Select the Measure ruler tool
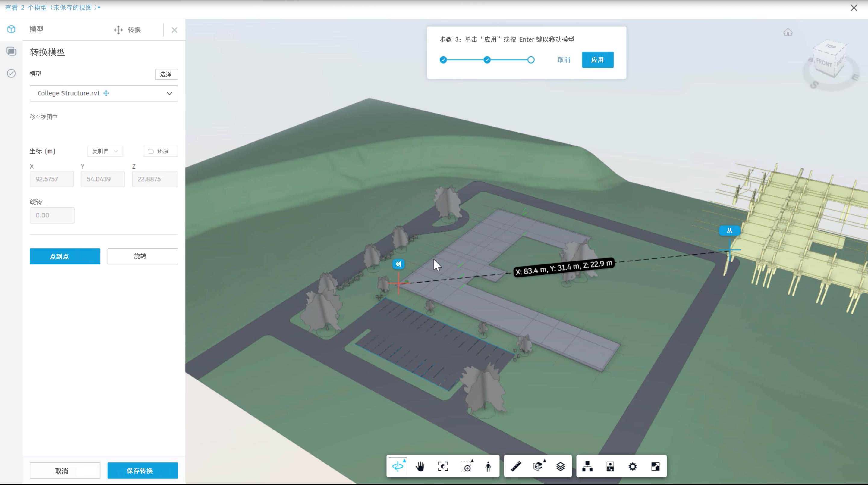This screenshot has height=485, width=868. [x=516, y=467]
